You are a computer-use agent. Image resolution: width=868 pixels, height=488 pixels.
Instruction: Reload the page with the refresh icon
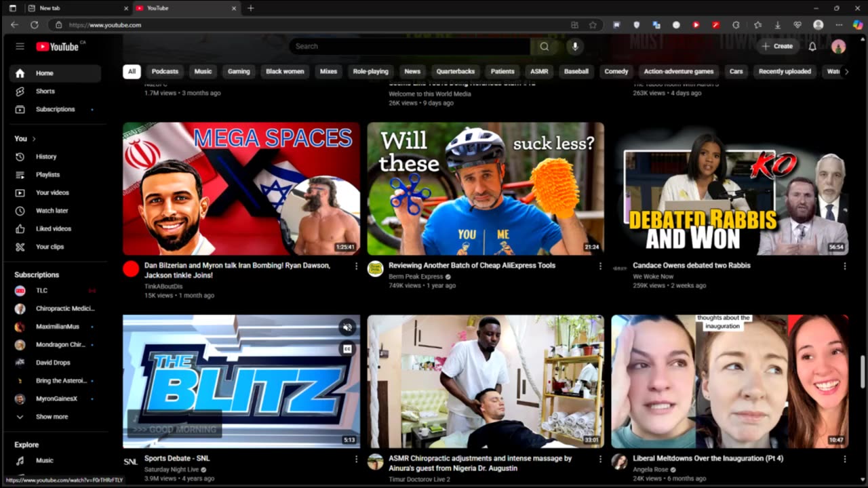34,24
